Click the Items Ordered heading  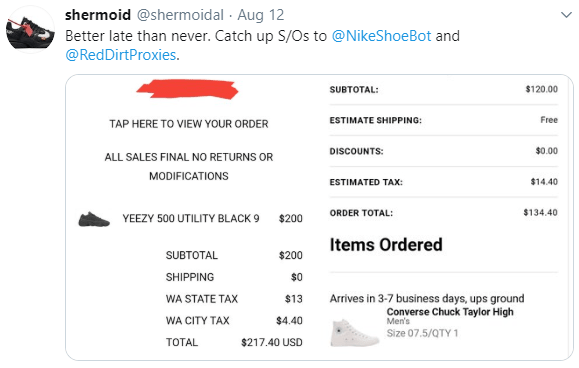pyautogui.click(x=386, y=245)
